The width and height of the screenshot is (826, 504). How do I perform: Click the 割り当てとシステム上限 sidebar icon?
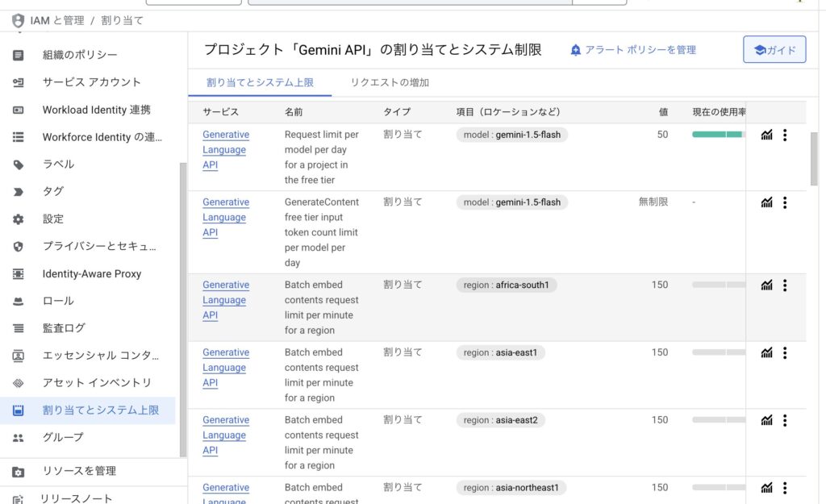(x=18, y=410)
